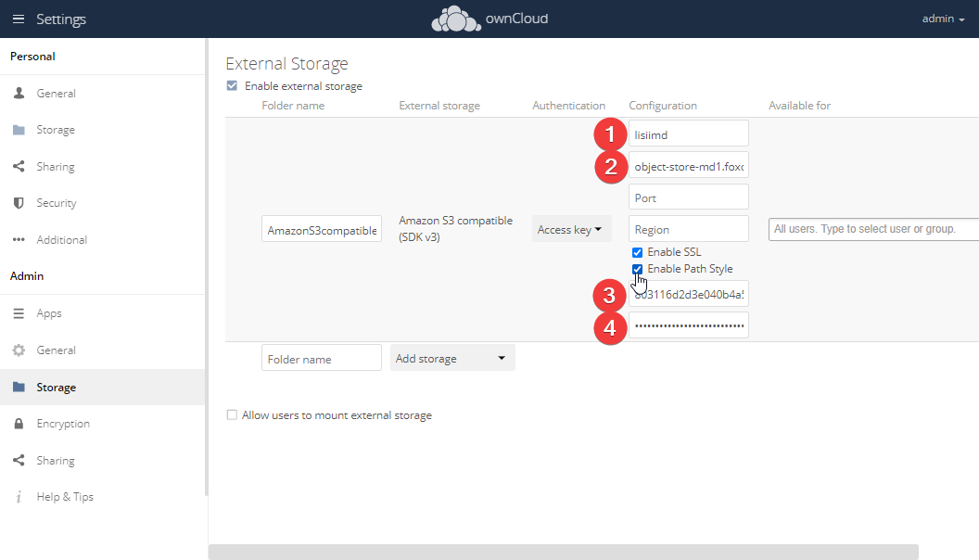Click the Help & Tips info icon
Screen dimensions: 979x560
point(19,497)
